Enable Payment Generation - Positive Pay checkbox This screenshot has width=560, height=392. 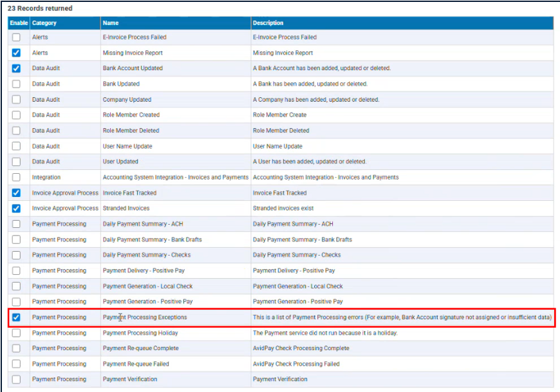(16, 302)
